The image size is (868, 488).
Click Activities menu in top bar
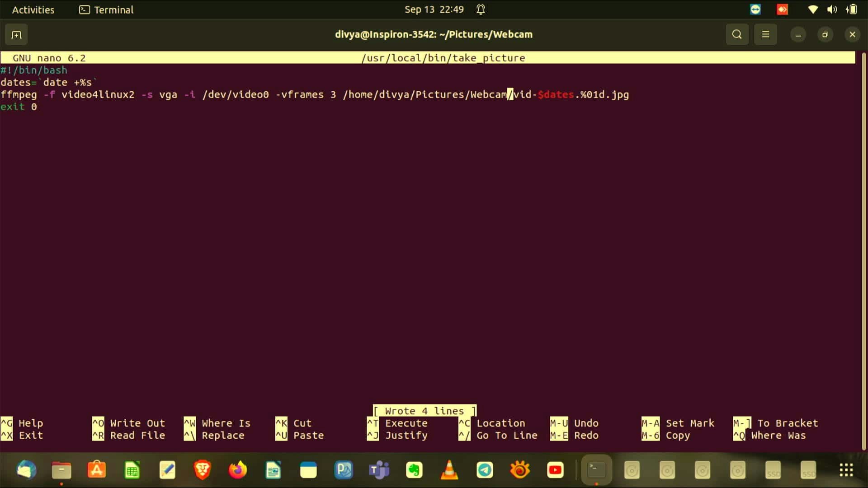tap(33, 9)
